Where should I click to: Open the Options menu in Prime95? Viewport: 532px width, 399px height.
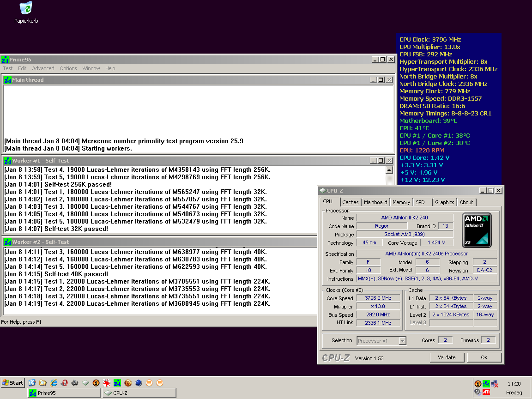pyautogui.click(x=68, y=68)
